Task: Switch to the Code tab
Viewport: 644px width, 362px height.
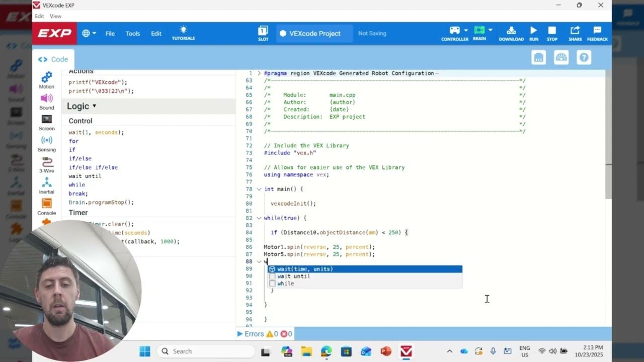Action: (53, 59)
